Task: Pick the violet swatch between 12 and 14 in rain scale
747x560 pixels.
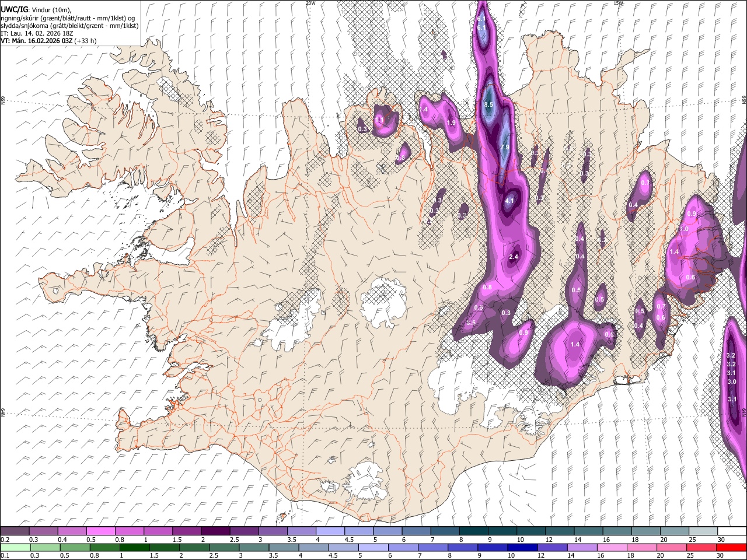Action: coord(551,547)
